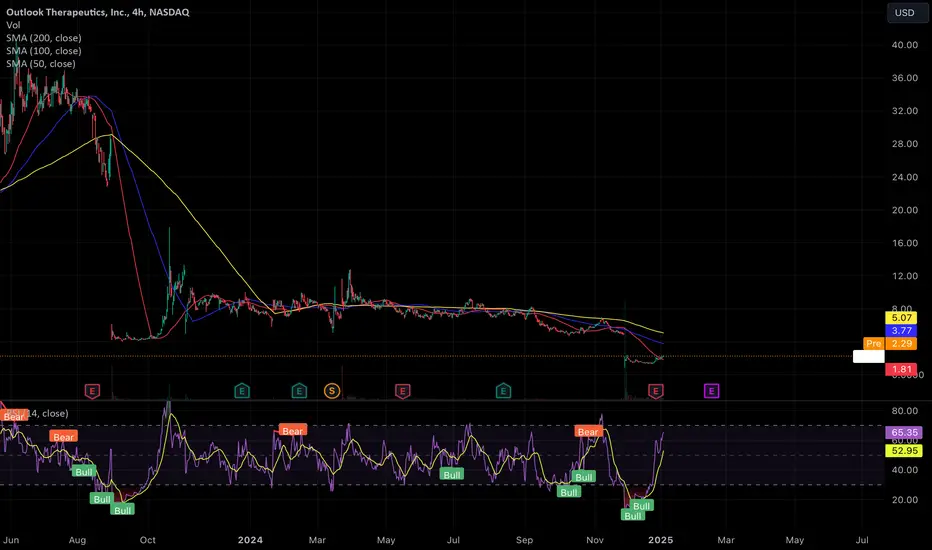Click the orange Pre pre-market label
Viewport: 932px width, 550px height.
click(873, 343)
